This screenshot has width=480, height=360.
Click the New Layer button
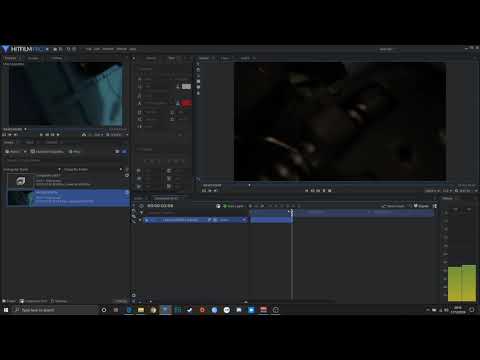pos(233,206)
